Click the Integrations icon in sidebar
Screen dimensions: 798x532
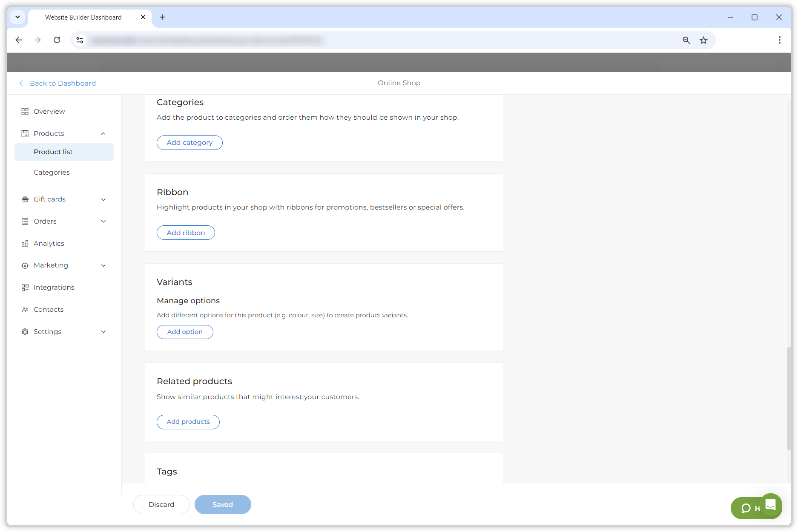coord(25,288)
